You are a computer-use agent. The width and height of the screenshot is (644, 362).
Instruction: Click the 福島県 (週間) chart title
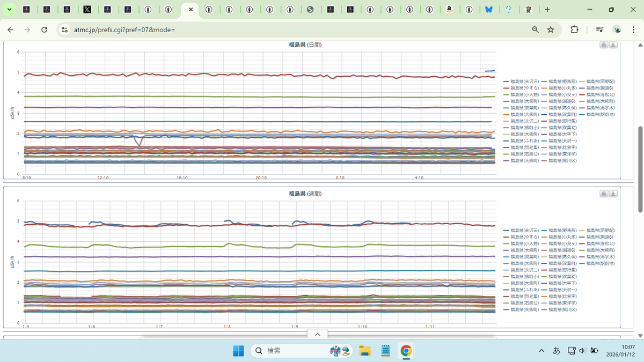(305, 193)
